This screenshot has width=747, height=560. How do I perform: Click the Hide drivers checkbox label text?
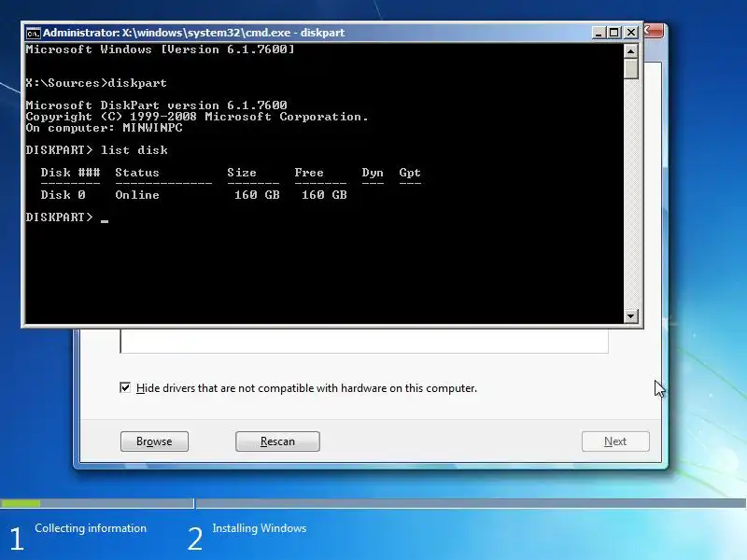306,388
